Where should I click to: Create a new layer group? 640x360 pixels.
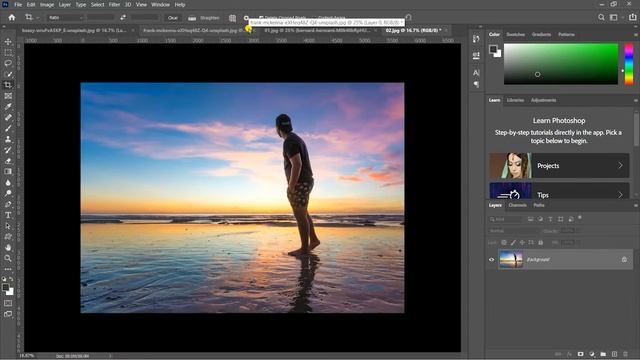tap(603, 354)
